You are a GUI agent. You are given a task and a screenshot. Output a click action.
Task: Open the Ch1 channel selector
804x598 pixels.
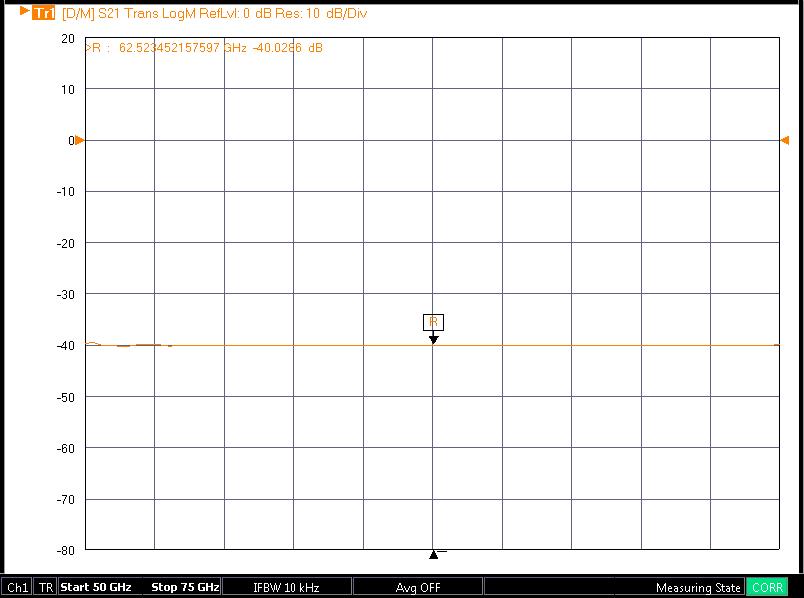(17, 587)
